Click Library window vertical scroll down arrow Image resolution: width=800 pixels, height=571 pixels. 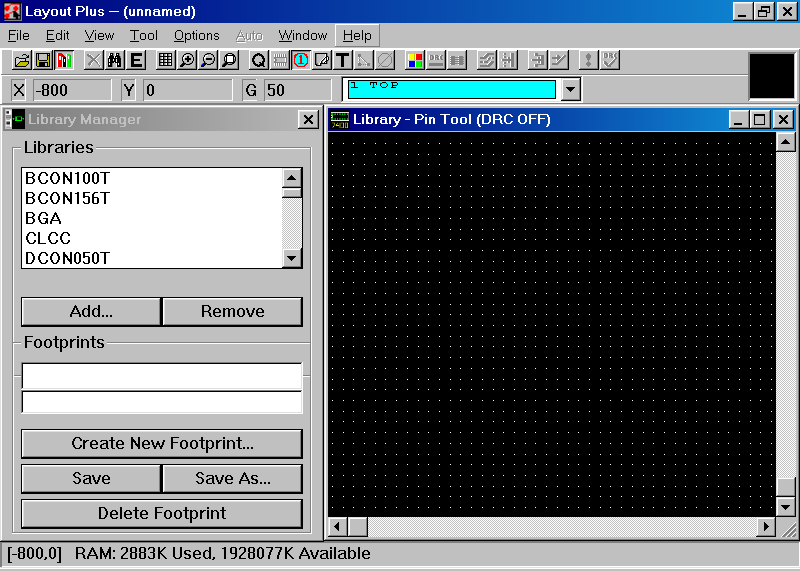(x=786, y=507)
